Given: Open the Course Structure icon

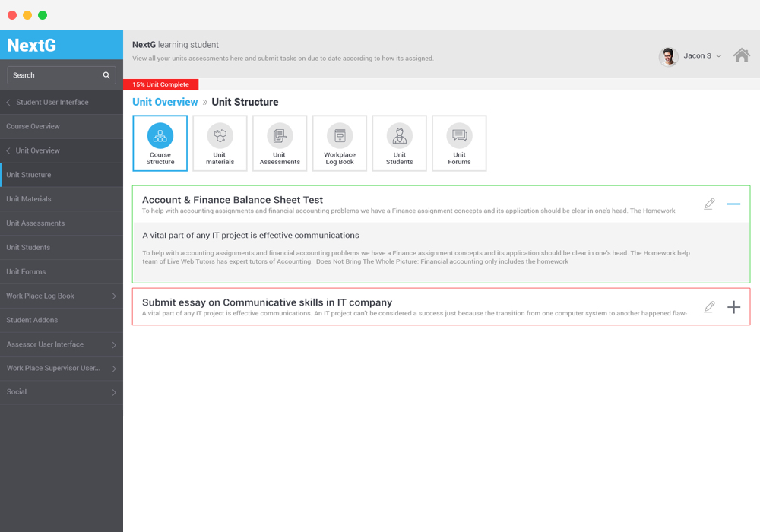Looking at the screenshot, I should coord(160,143).
